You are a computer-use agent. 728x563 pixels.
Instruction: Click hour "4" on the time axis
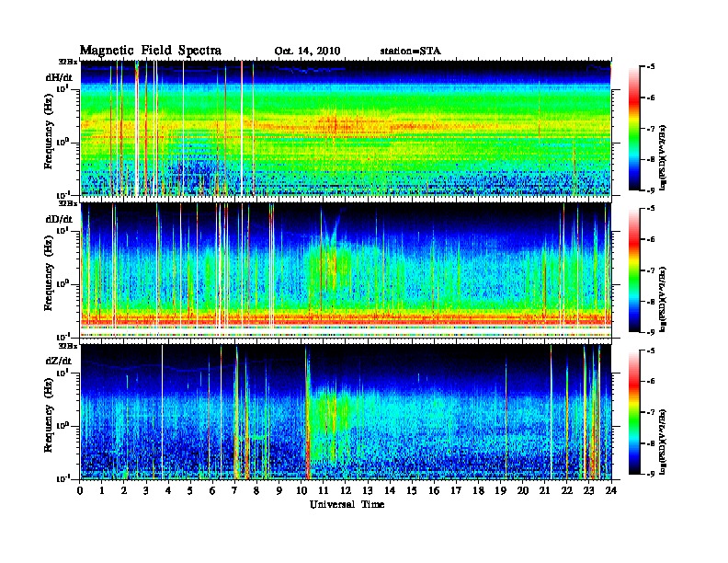tap(168, 490)
